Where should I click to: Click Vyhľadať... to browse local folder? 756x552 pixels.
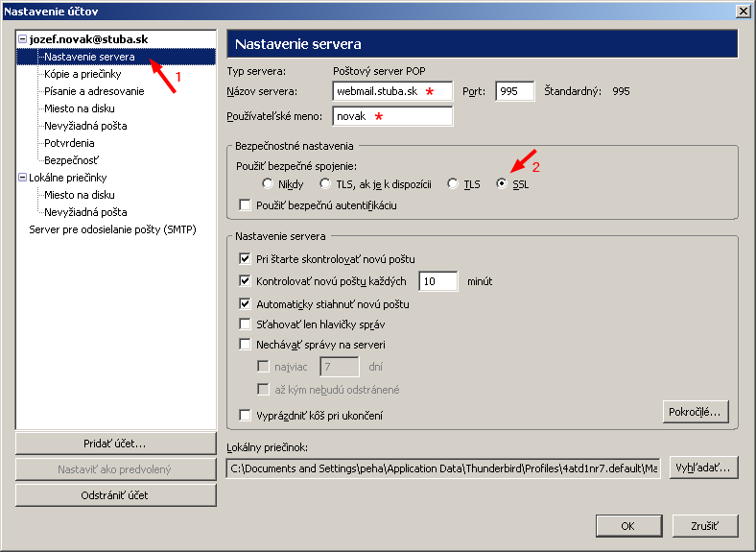point(703,468)
